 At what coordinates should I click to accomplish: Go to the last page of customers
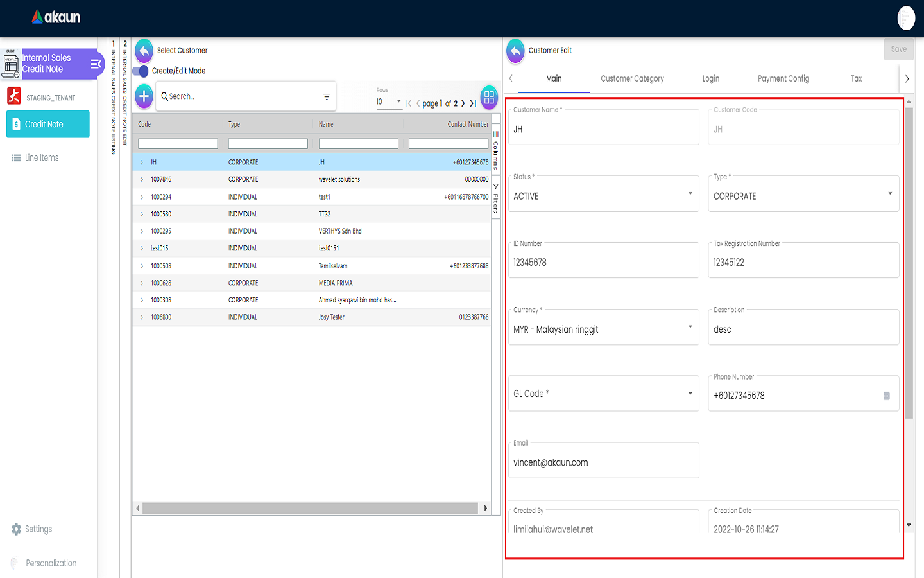(473, 103)
